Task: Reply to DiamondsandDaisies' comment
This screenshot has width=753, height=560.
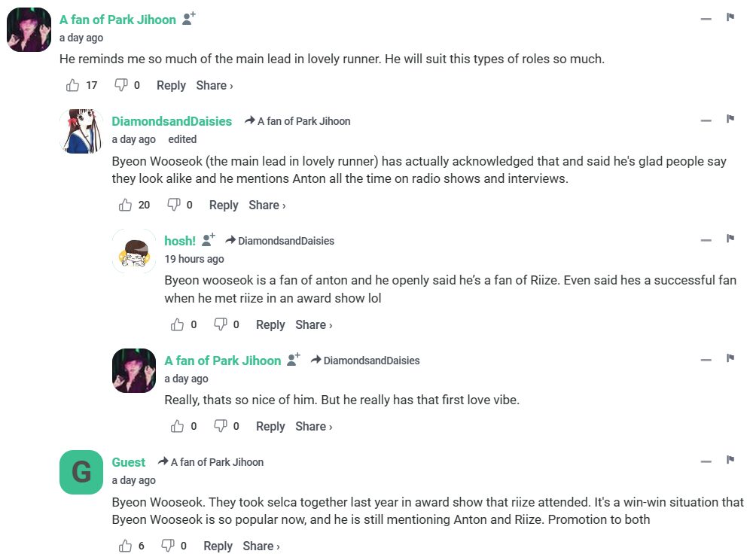Action: click(x=224, y=205)
